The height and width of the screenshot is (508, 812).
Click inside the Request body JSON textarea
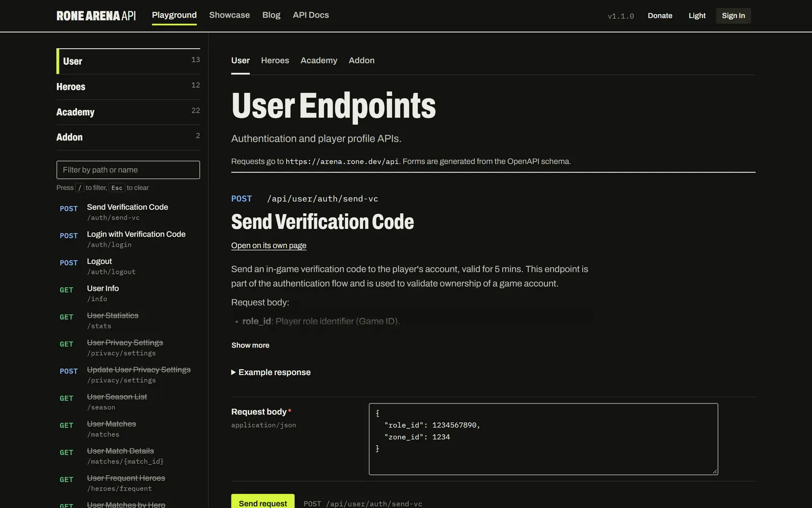pos(543,439)
